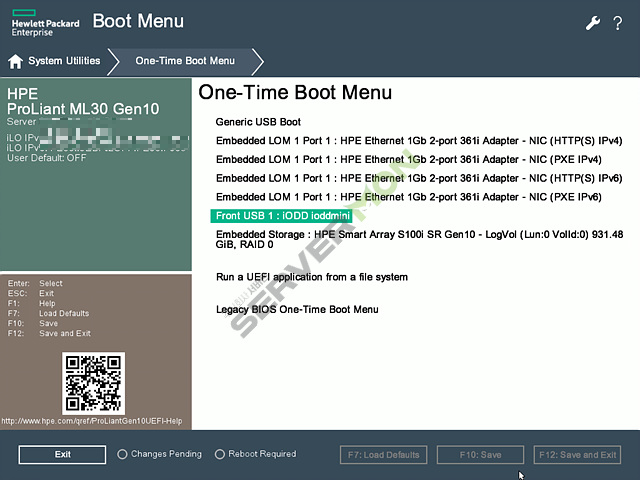Boot from Front USB 1 iODD ioddmini
This screenshot has height=480, width=640.
282,216
